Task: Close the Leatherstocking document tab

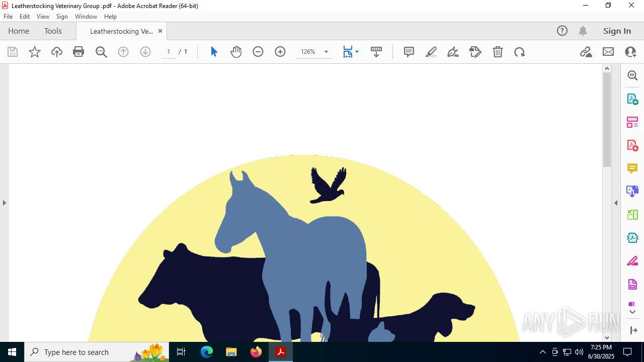Action: coord(160,31)
